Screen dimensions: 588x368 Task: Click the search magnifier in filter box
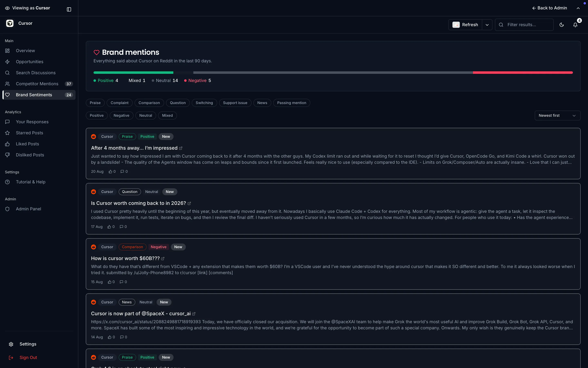[x=501, y=25]
